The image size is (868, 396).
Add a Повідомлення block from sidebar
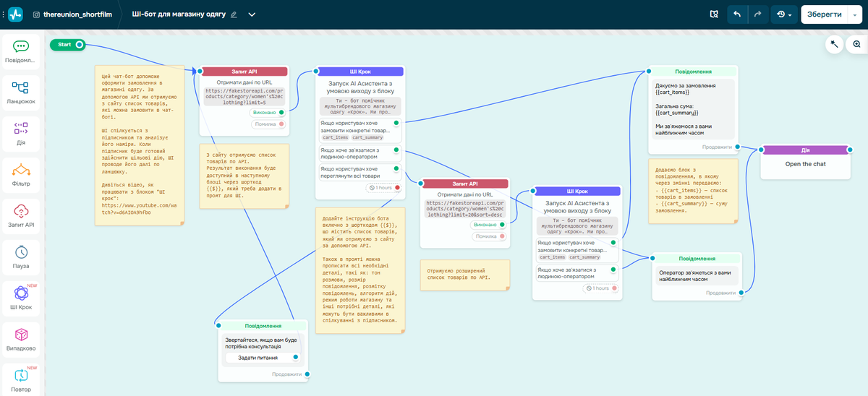point(21,51)
